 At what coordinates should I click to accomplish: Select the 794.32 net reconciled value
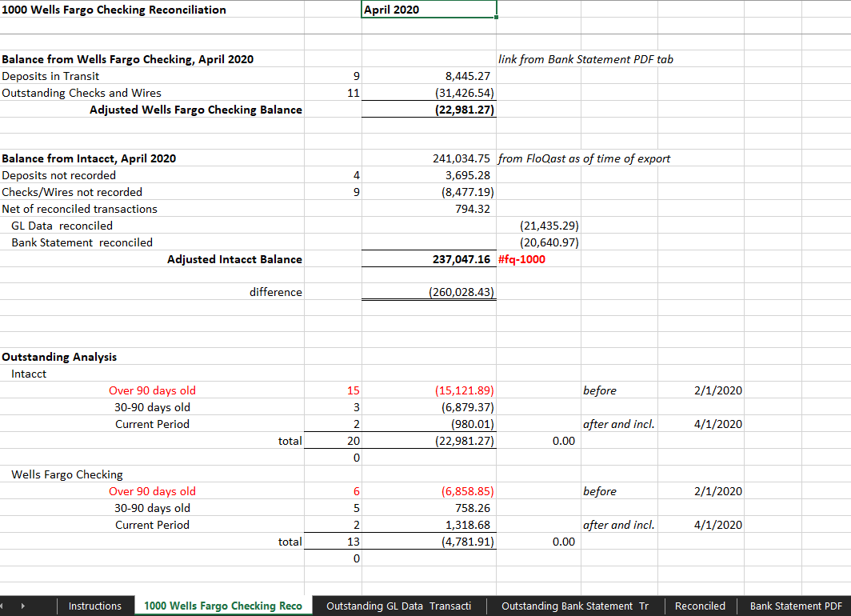point(473,209)
